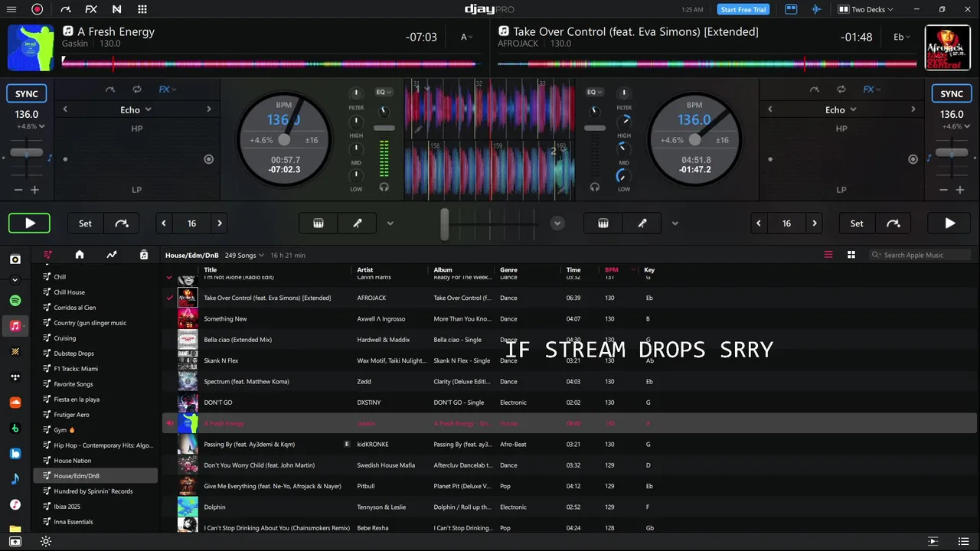This screenshot has width=980, height=551.
Task: Toggle right deck loop icon
Action: tap(841, 90)
